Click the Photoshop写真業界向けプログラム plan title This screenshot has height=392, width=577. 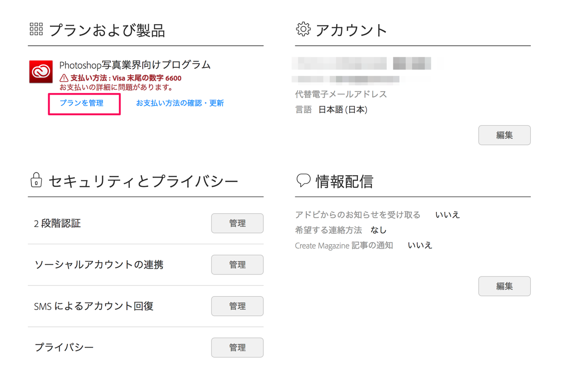pos(135,65)
